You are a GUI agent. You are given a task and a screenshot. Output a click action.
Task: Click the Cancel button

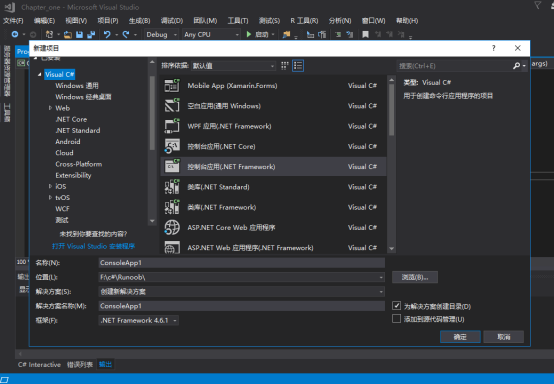(x=503, y=337)
